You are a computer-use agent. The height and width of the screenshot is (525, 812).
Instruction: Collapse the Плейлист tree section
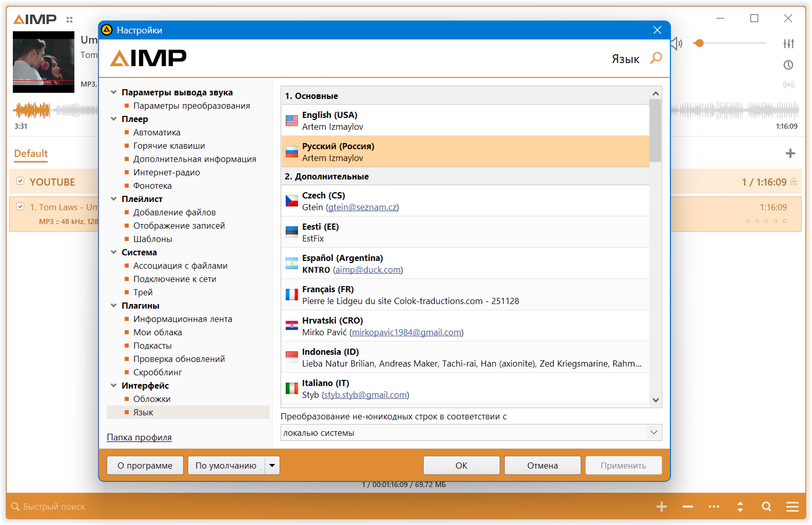113,199
